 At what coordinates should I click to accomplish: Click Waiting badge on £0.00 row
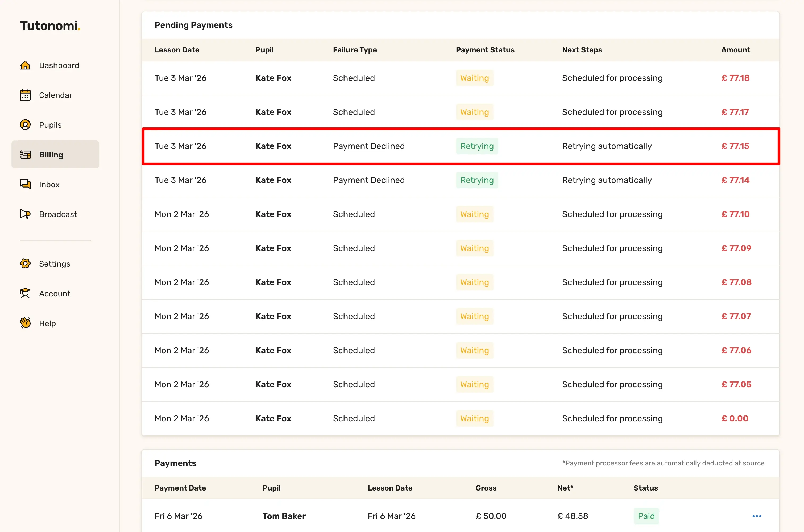point(474,419)
